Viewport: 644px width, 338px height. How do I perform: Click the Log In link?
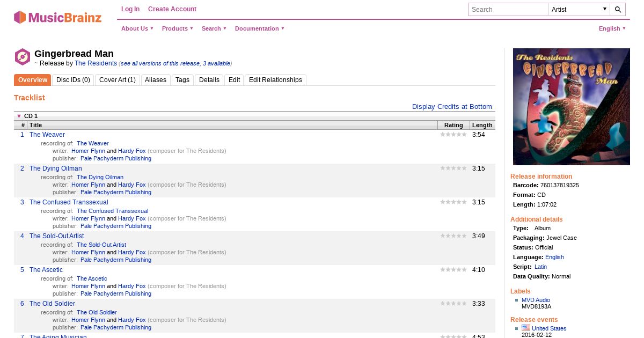pyautogui.click(x=130, y=9)
